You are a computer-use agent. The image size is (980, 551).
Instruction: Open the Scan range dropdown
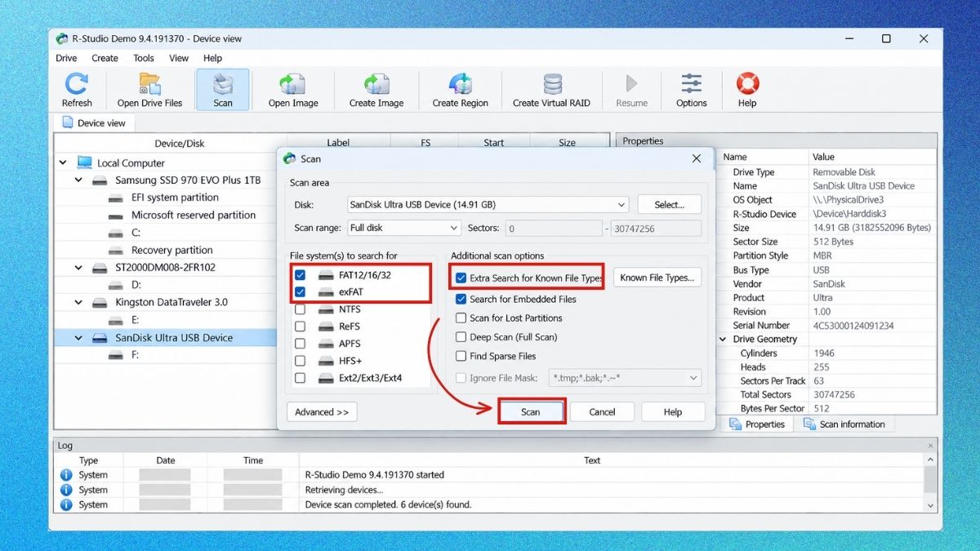(x=403, y=228)
